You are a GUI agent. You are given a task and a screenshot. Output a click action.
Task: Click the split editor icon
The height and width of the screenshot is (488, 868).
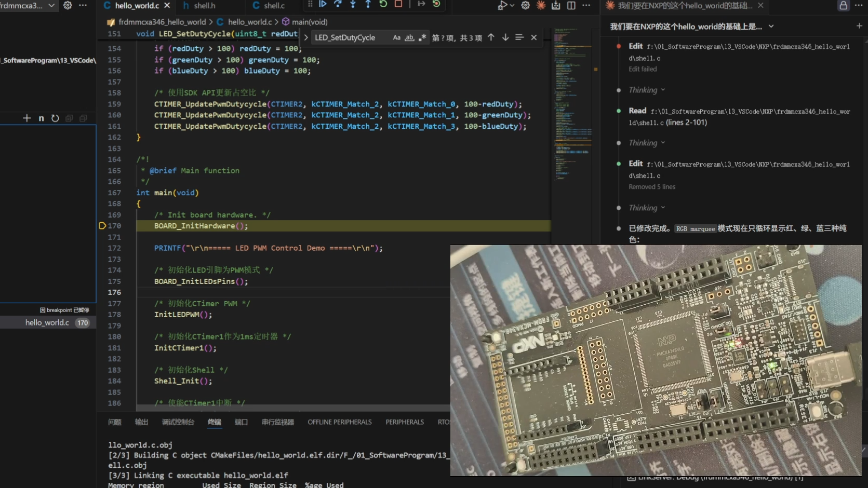[x=571, y=5]
